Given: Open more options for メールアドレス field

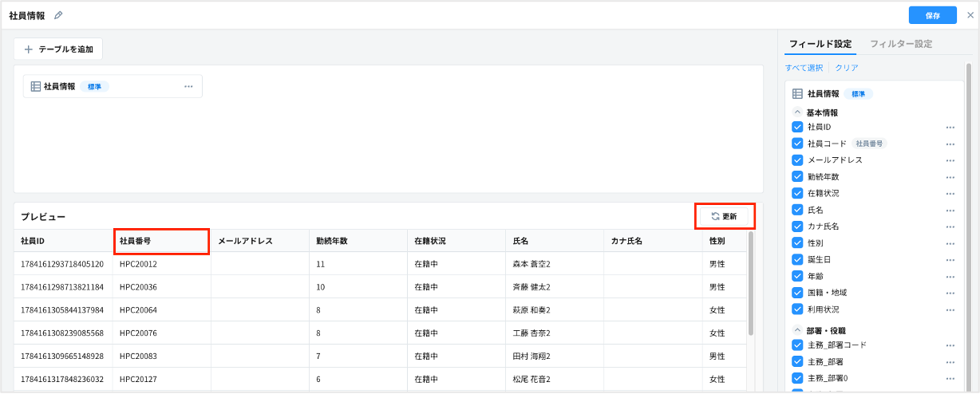Looking at the screenshot, I should click(950, 160).
